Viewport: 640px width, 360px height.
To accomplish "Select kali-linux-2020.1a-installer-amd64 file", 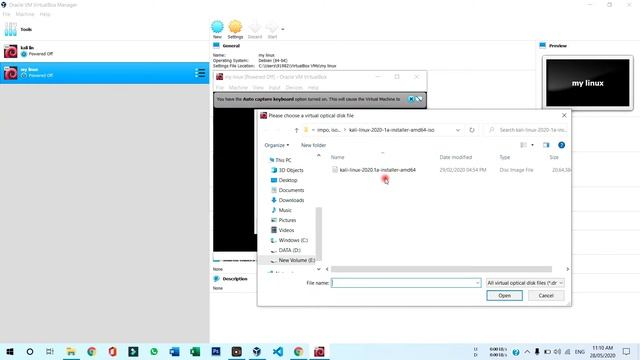I will [378, 170].
